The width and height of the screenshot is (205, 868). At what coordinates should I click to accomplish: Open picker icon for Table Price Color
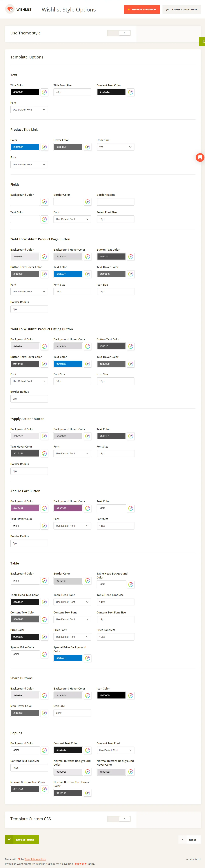44,637
